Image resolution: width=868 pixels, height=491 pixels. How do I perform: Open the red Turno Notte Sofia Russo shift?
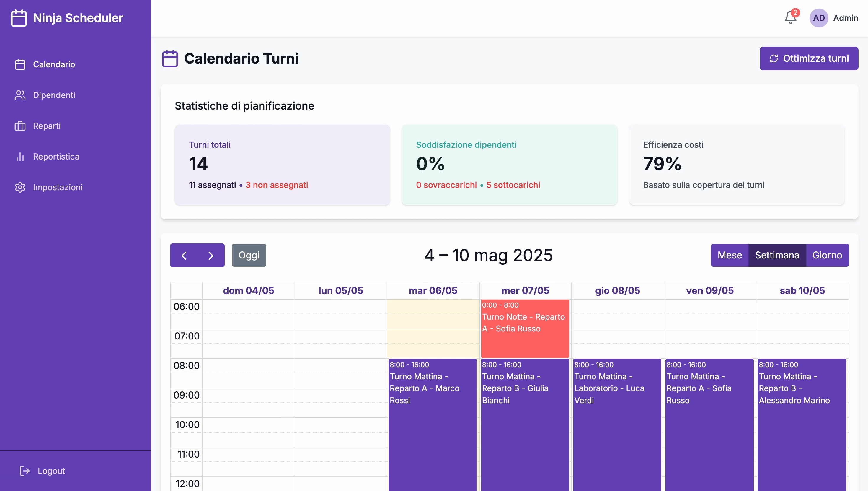point(524,329)
